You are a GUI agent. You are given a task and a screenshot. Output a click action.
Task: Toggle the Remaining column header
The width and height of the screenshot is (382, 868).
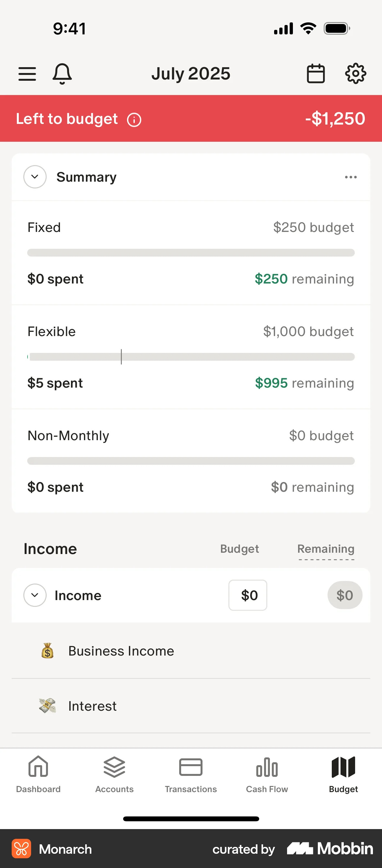coord(325,549)
